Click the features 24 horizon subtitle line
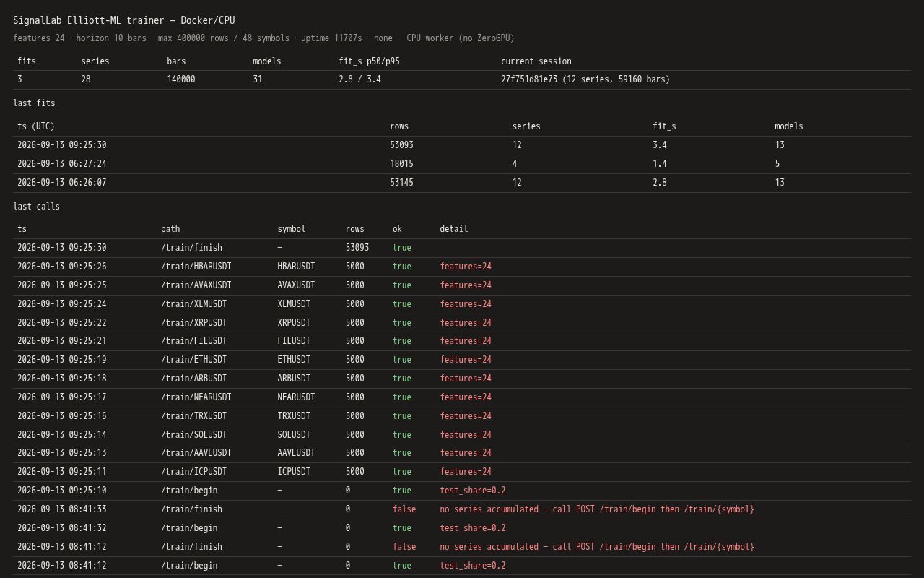The height and width of the screenshot is (578, 924). tap(264, 38)
